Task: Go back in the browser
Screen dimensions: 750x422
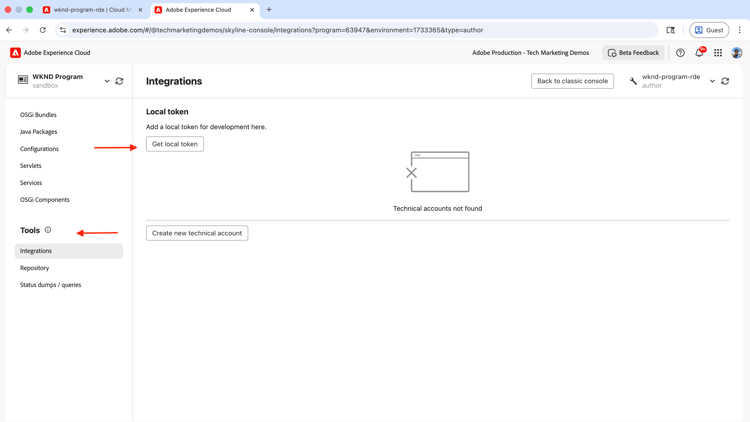Action: click(10, 30)
